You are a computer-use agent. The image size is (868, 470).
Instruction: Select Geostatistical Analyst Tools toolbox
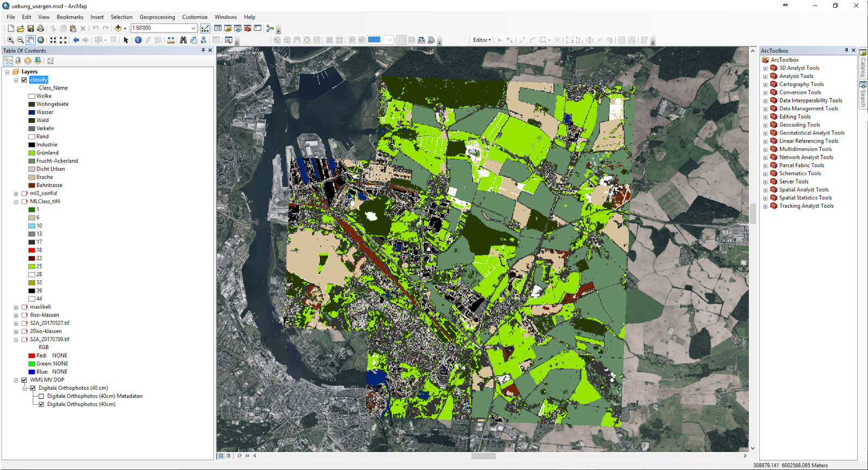pyautogui.click(x=812, y=133)
